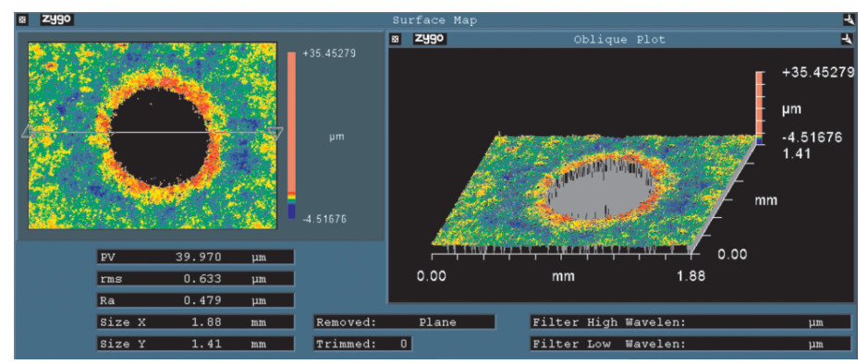The width and height of the screenshot is (868, 364).
Task: Click the zygo logo in Oblique Plot title
Action: tap(430, 40)
